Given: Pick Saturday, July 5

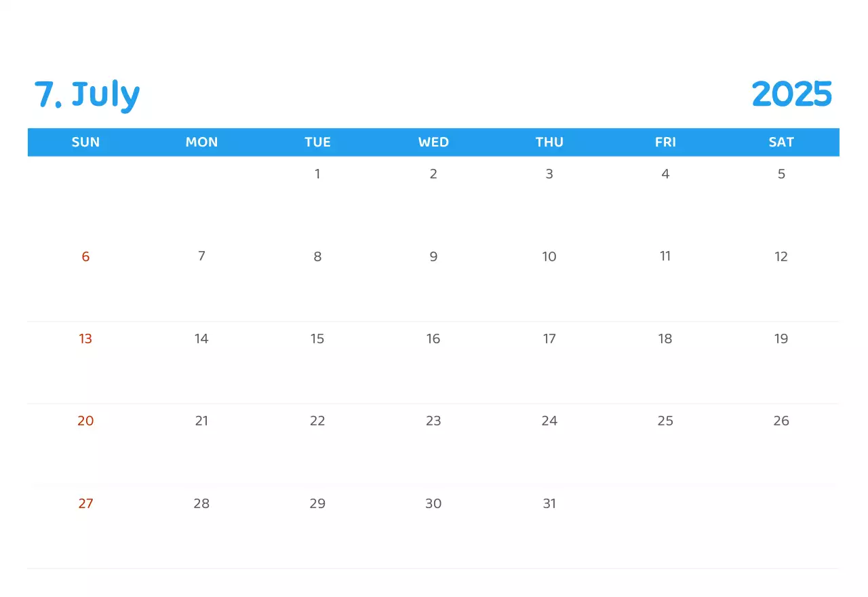Looking at the screenshot, I should click(781, 174).
